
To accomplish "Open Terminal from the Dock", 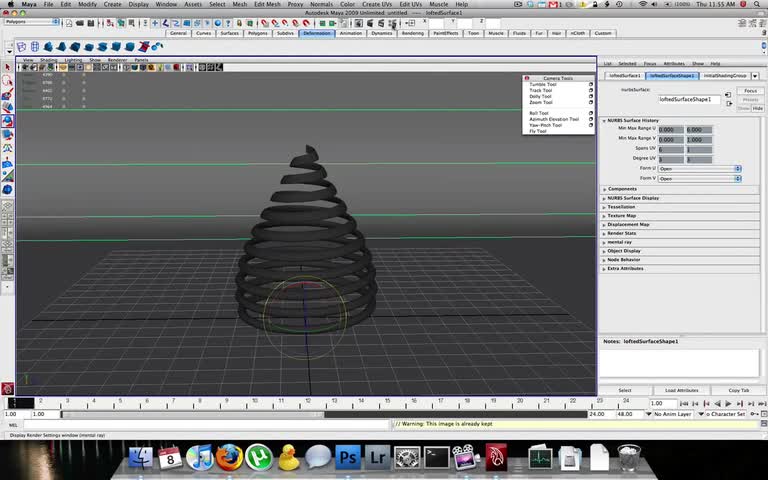I will 436,457.
